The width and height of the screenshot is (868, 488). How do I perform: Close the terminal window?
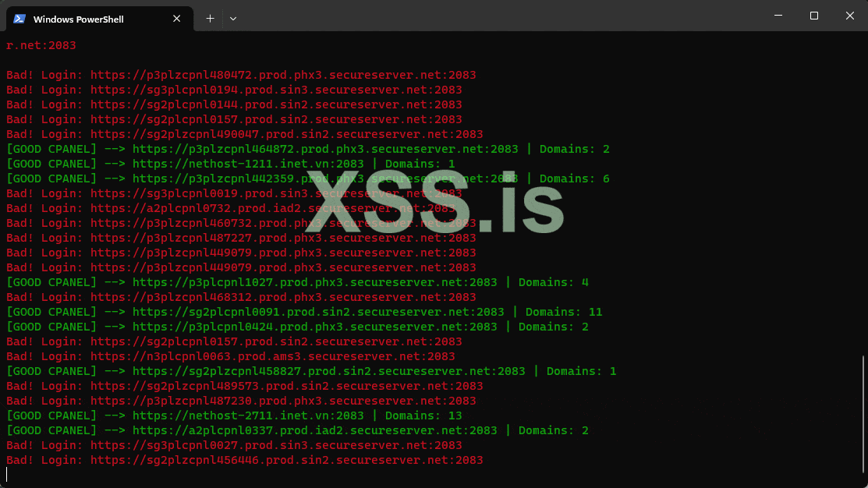(850, 16)
